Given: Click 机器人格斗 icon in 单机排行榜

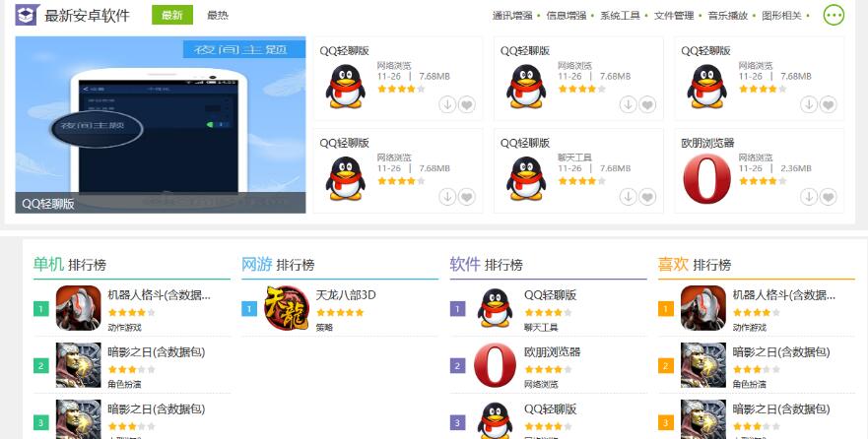Looking at the screenshot, I should click(x=79, y=308).
